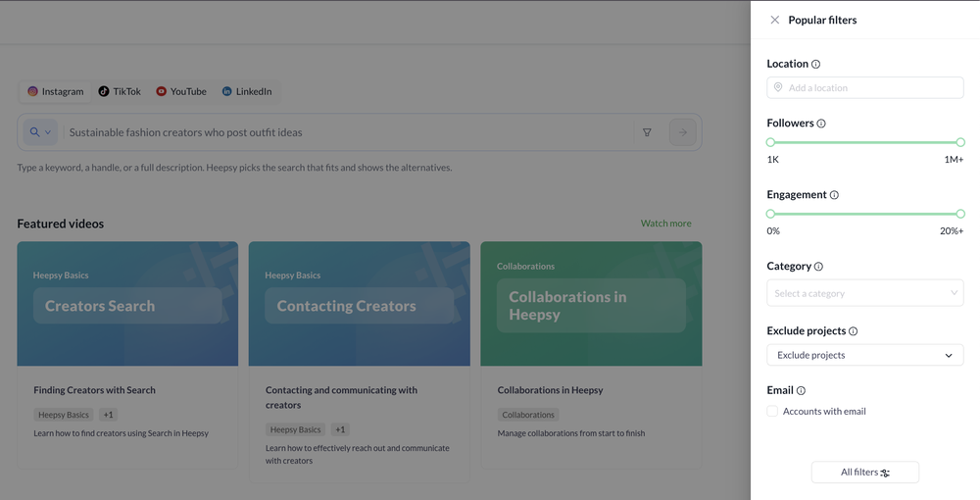980x500 pixels.
Task: Click the Exclude projects info icon
Action: 854,331
